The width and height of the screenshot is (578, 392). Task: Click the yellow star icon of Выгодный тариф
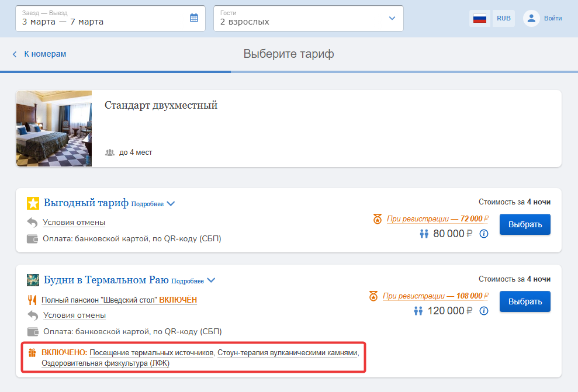[33, 203]
